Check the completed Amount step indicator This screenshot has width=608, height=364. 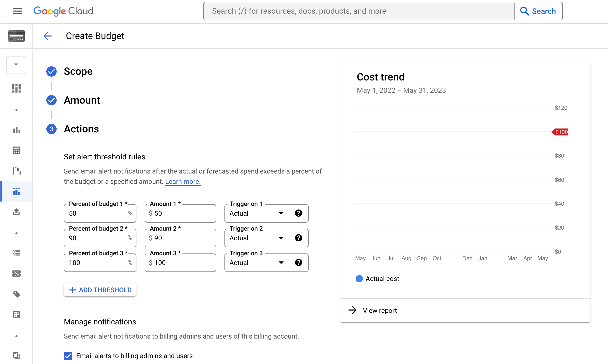51,100
